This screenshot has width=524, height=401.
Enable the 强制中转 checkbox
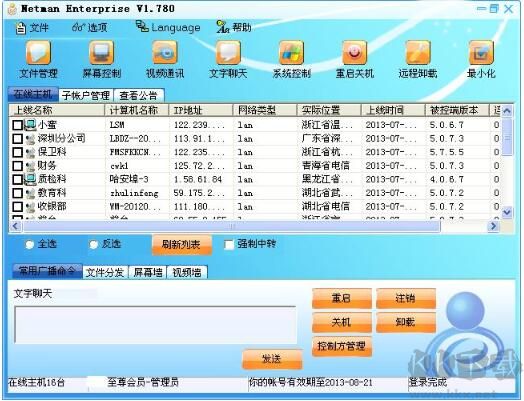[229, 245]
